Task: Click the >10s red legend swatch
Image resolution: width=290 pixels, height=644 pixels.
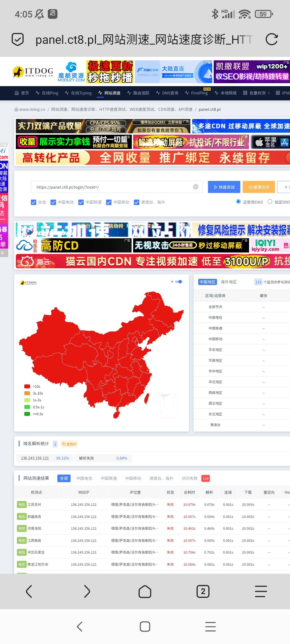Action: (27, 386)
